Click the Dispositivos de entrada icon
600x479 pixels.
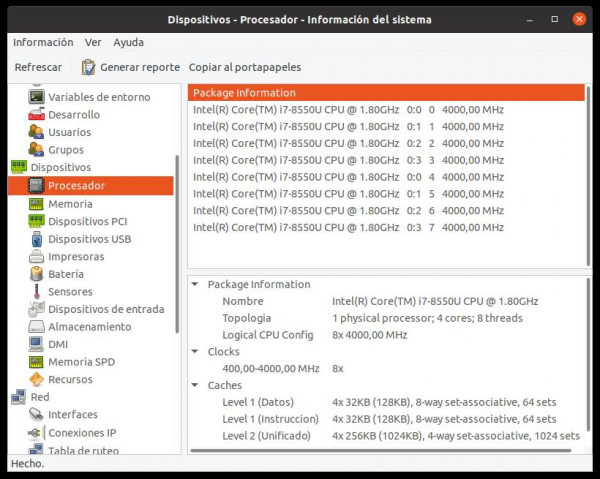pos(36,309)
